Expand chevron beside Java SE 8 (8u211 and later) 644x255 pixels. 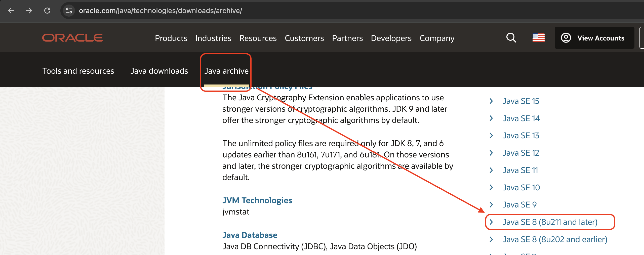click(491, 222)
